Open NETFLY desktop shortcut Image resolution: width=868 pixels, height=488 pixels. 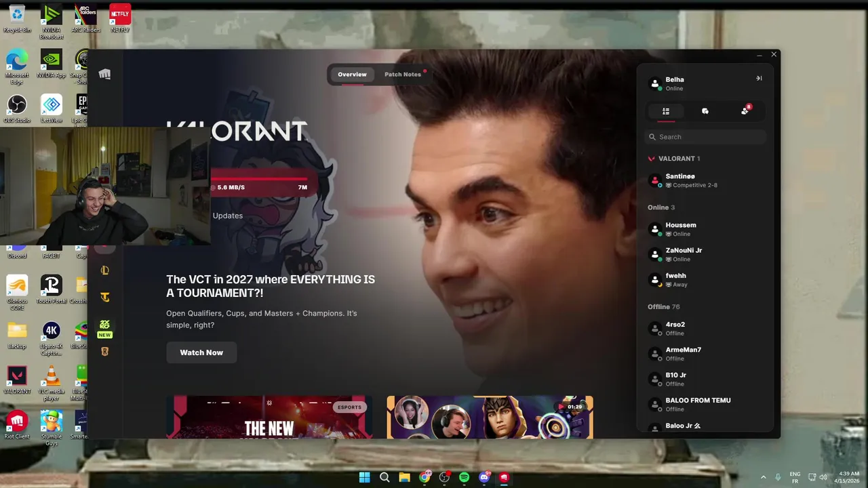(x=120, y=19)
